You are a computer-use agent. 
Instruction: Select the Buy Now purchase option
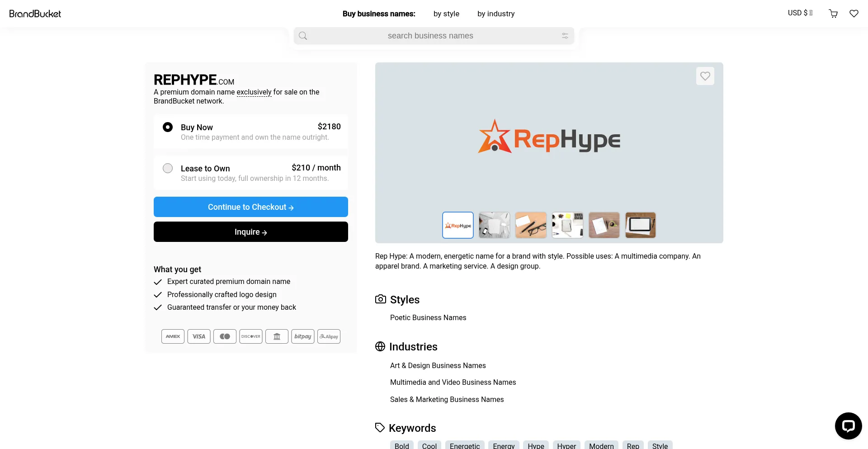pos(168,127)
